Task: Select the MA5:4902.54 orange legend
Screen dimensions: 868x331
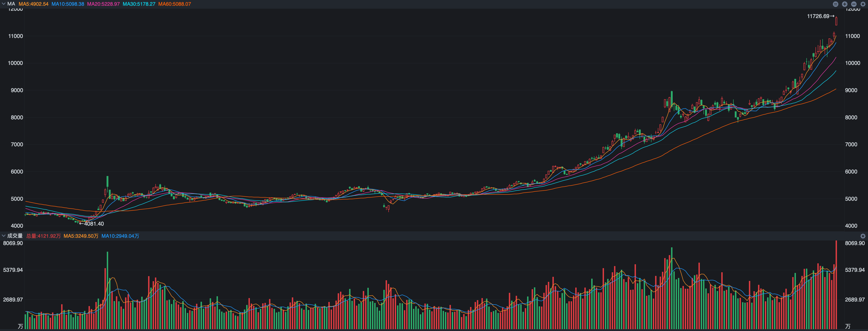Action: coord(33,4)
